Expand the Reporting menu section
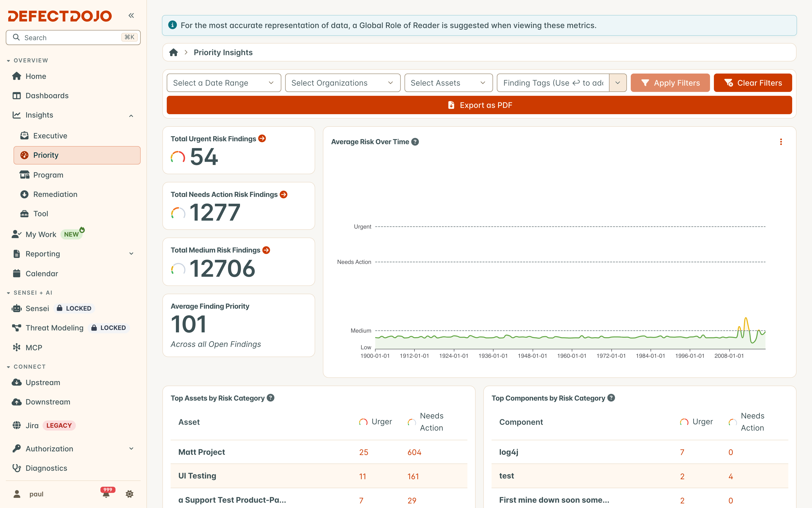 pyautogui.click(x=131, y=254)
